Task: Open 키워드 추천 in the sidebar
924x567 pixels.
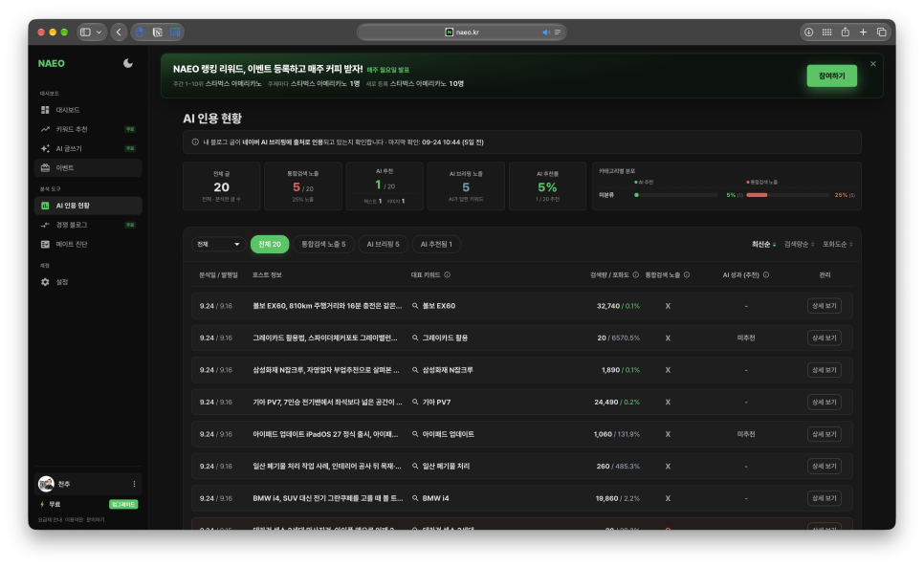Action: tap(88, 129)
